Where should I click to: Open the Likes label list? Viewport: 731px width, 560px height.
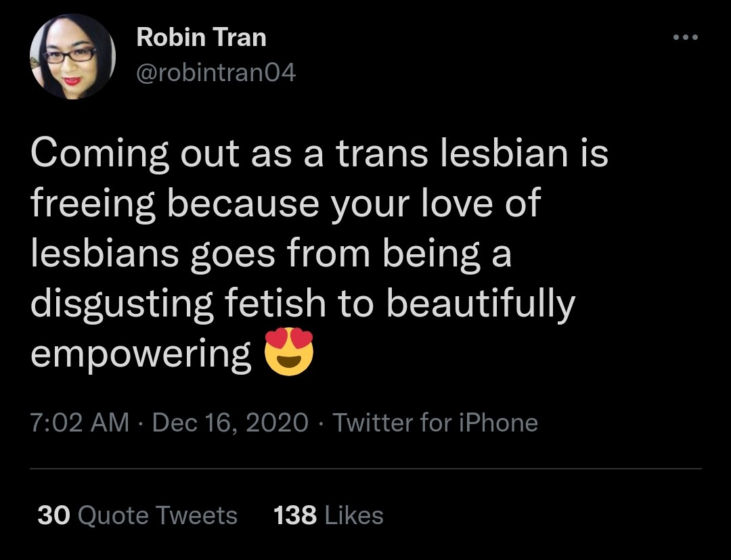[354, 515]
